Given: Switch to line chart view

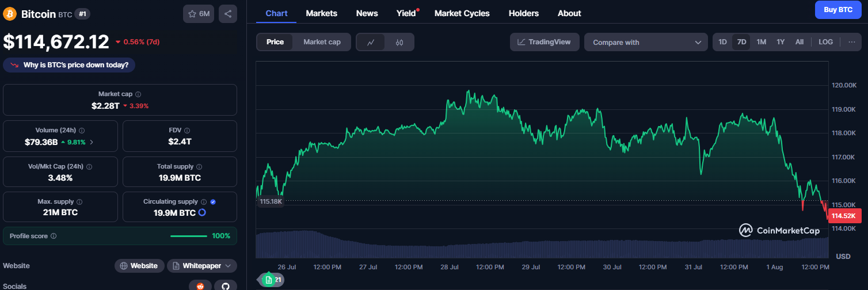Looking at the screenshot, I should pyautogui.click(x=371, y=42).
